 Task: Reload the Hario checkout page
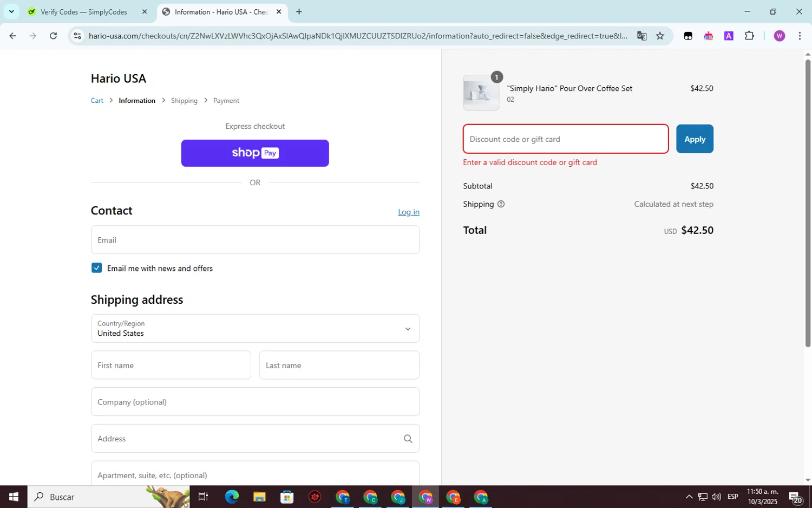point(53,36)
